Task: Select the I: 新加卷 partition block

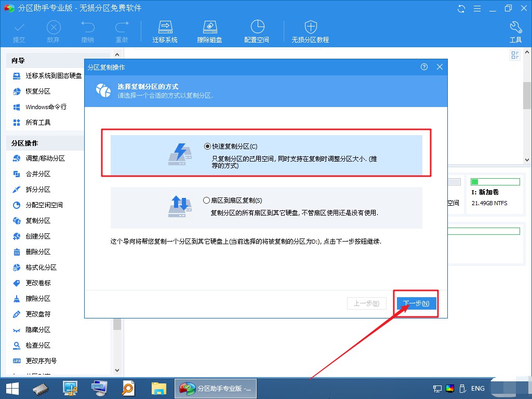Action: [495, 195]
